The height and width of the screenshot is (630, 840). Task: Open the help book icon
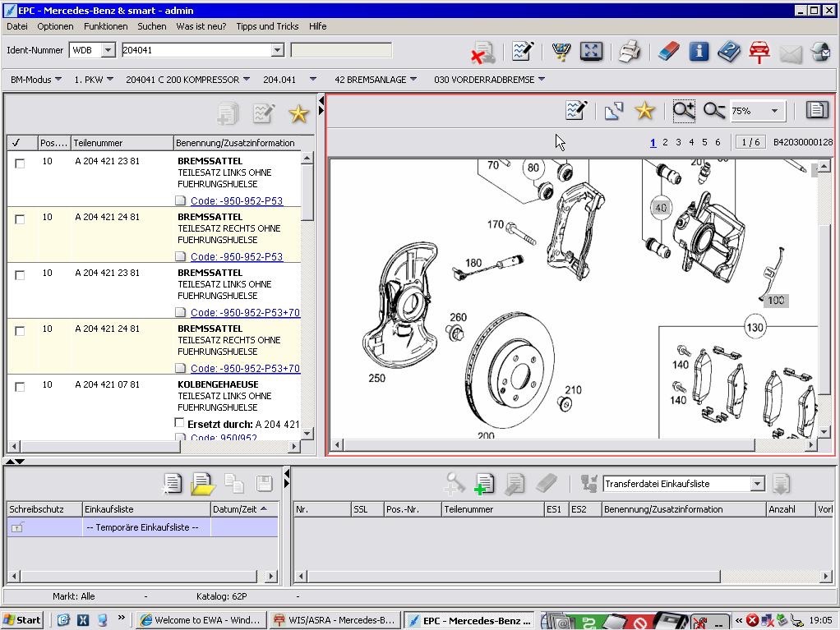tap(728, 52)
